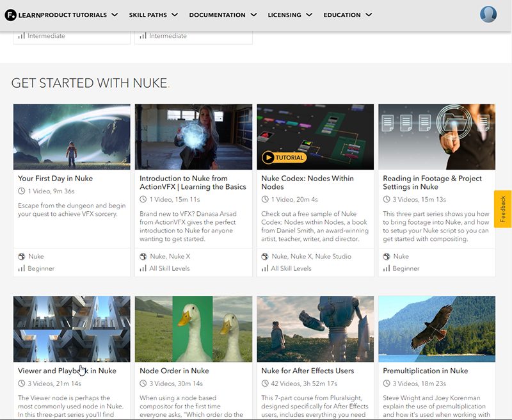Click the Learn home link in header
This screenshot has width=512, height=420.
click(x=29, y=15)
